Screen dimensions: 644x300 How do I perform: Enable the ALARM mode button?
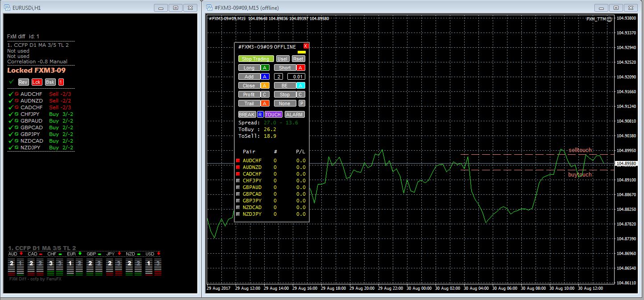295,115
